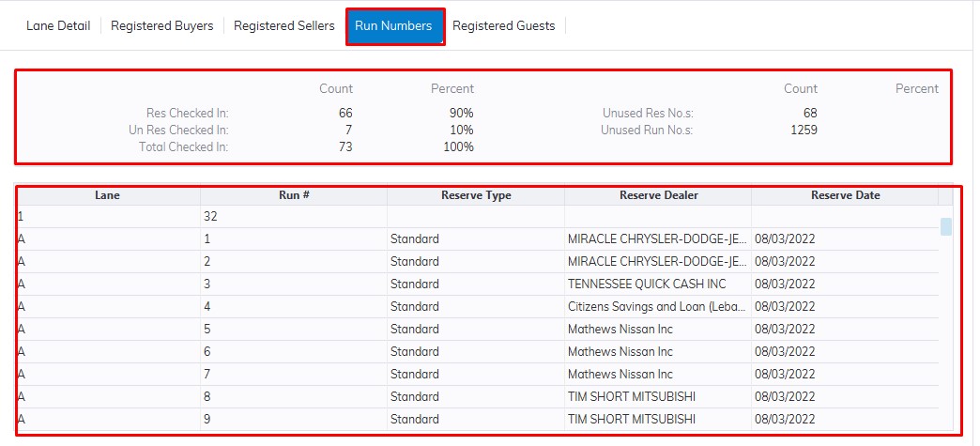Select the Run Numbers tab
The width and height of the screenshot is (980, 446).
[393, 26]
